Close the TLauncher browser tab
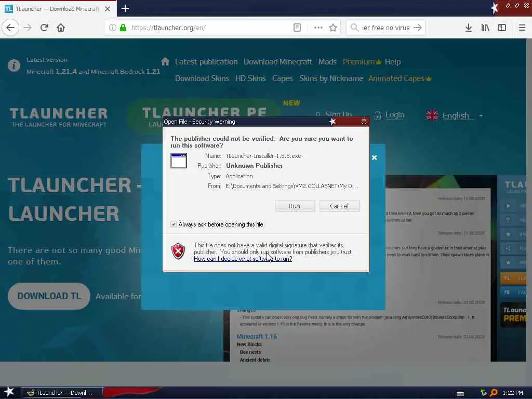This screenshot has width=532, height=399. click(108, 9)
